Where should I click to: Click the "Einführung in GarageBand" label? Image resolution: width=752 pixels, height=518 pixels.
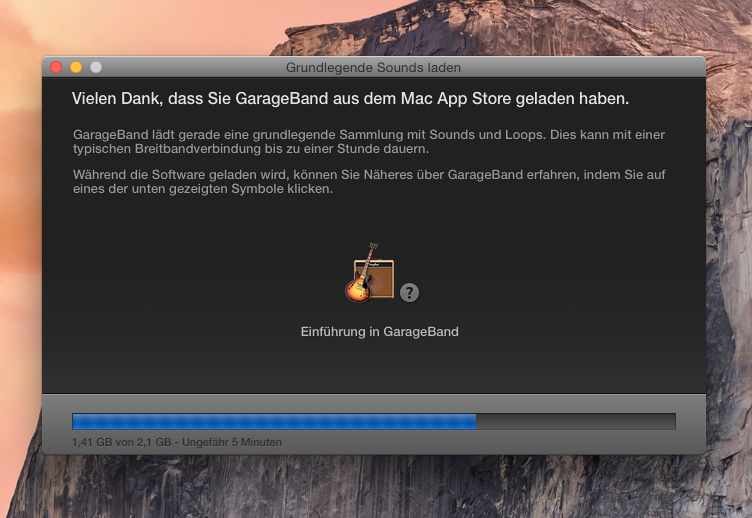pos(379,331)
